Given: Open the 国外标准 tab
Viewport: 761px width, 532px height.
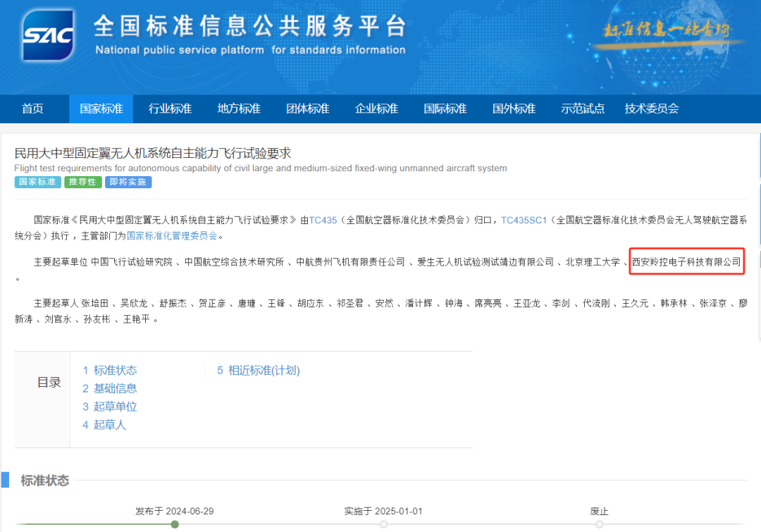Looking at the screenshot, I should [x=514, y=109].
